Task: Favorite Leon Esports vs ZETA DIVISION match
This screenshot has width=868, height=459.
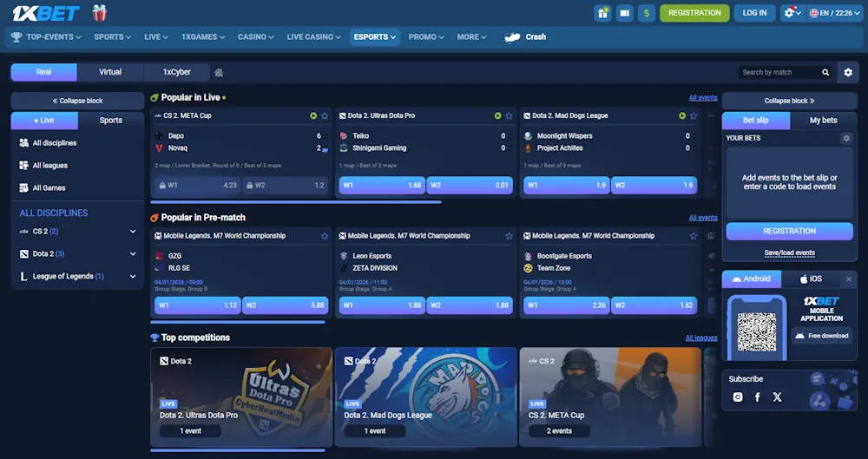Action: (509, 236)
